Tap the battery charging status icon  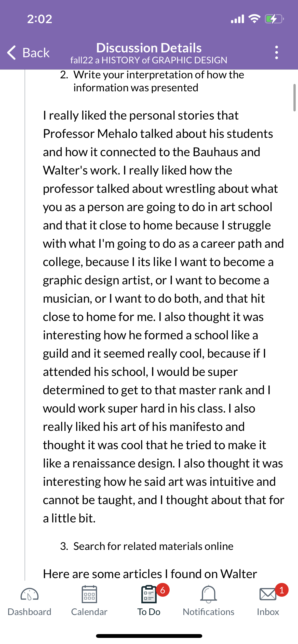click(x=274, y=19)
